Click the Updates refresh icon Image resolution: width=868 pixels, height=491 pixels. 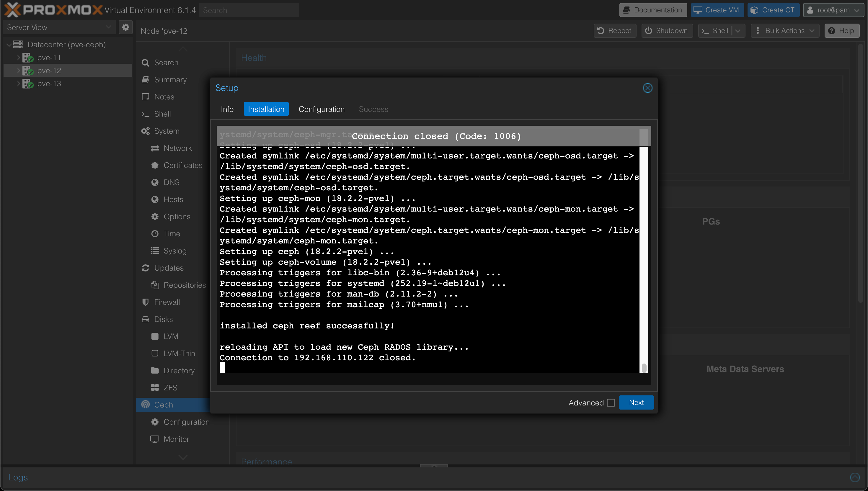point(146,268)
